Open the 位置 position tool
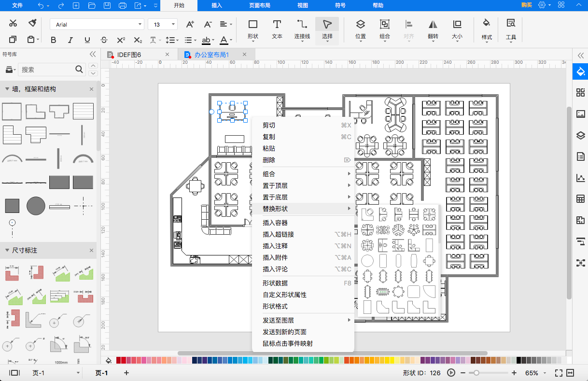This screenshot has height=381, width=588. 361,29
